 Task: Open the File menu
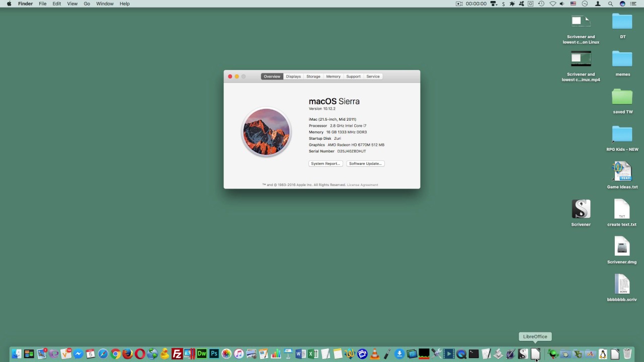click(43, 4)
